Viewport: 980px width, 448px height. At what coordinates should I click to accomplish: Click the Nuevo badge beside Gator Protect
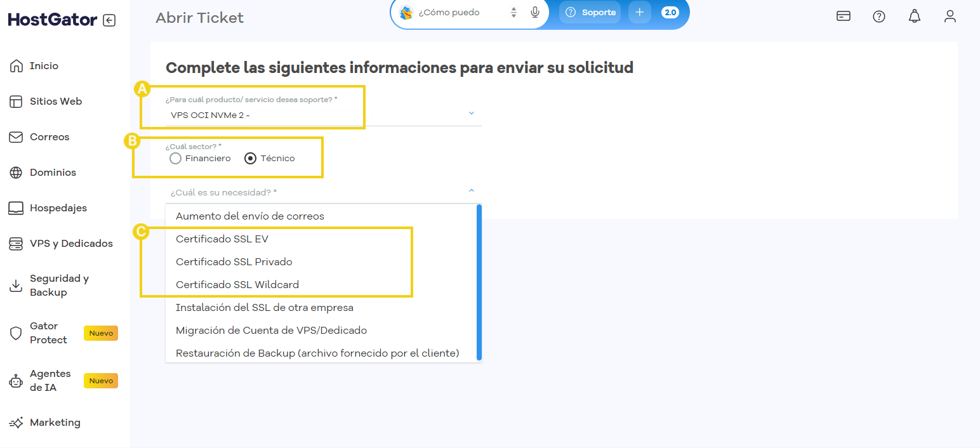coord(101,333)
